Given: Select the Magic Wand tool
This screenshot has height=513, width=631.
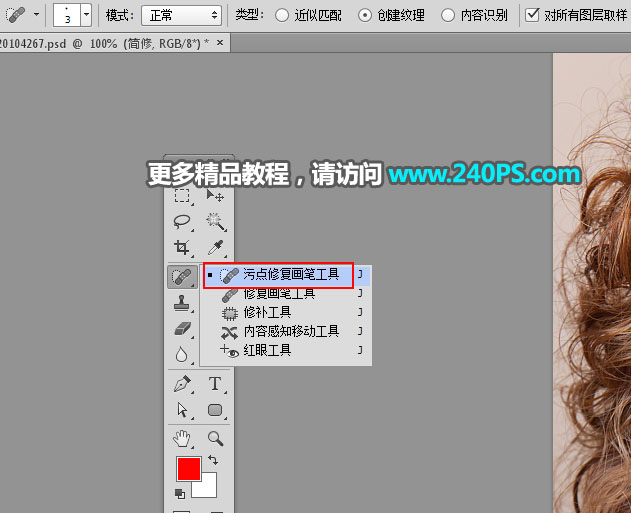Looking at the screenshot, I should point(215,222).
